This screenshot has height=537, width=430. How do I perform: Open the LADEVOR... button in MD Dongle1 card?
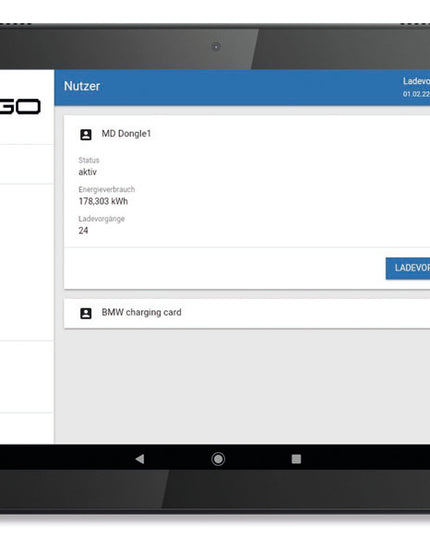coord(408,268)
